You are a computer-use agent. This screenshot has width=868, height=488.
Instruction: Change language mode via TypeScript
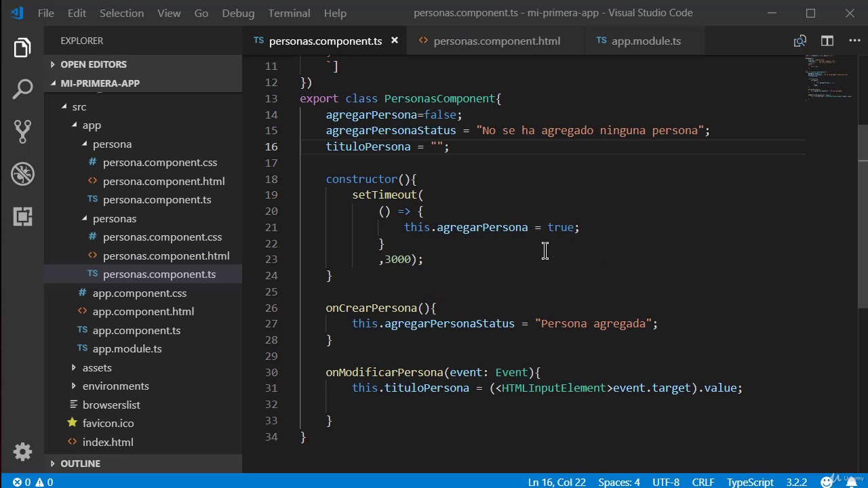click(750, 482)
